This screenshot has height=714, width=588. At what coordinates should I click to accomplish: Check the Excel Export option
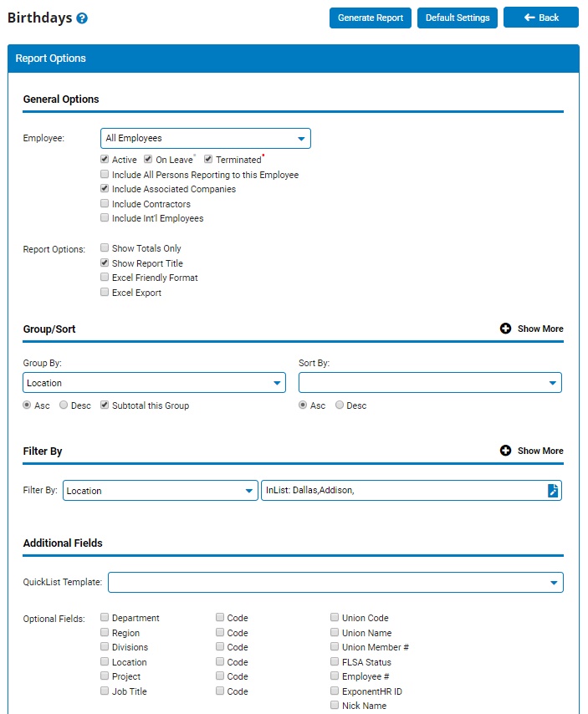pos(105,293)
